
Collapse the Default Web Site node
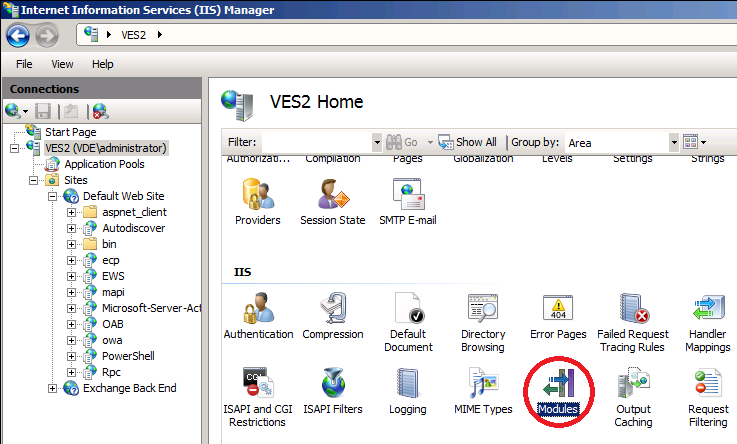(53, 196)
